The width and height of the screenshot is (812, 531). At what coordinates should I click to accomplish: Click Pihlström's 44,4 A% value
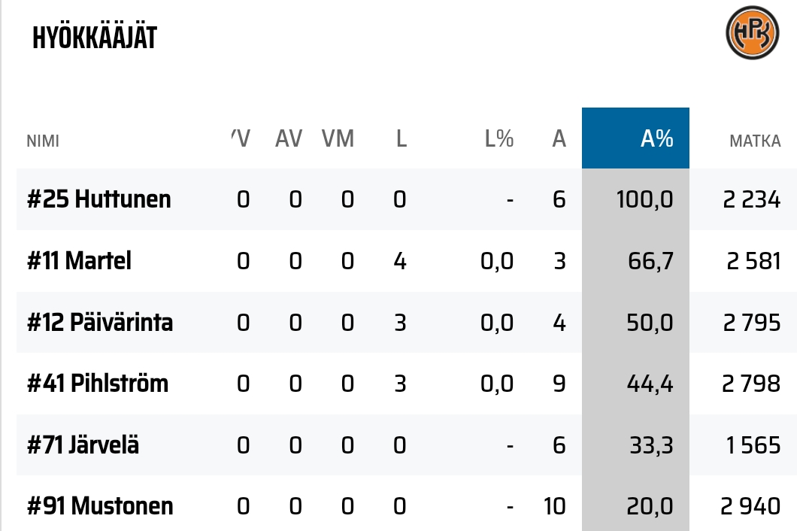[x=650, y=384]
